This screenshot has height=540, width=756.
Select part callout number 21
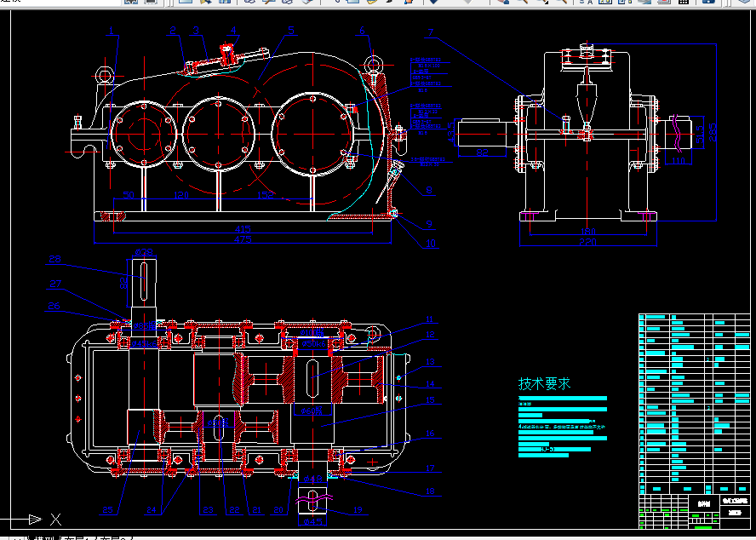[256, 509]
